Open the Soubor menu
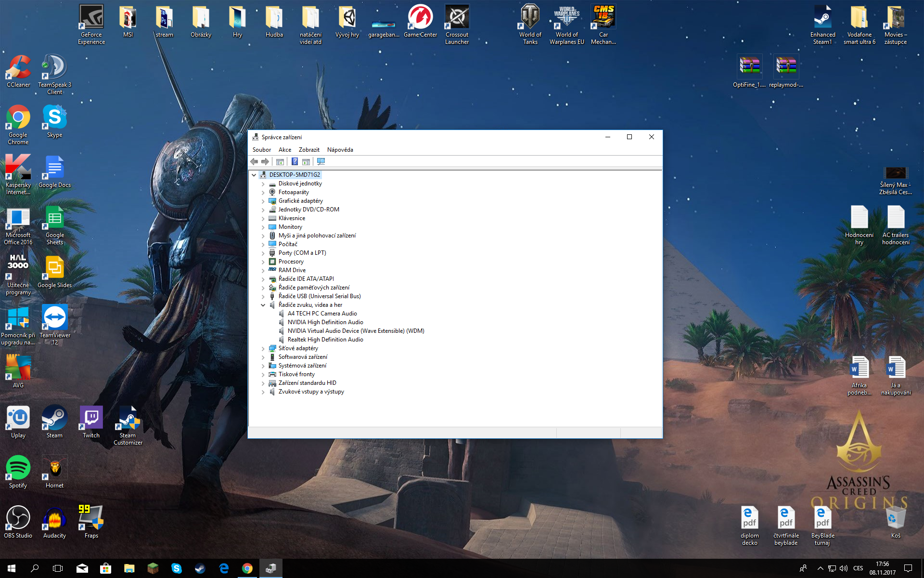The height and width of the screenshot is (578, 924). click(x=262, y=150)
